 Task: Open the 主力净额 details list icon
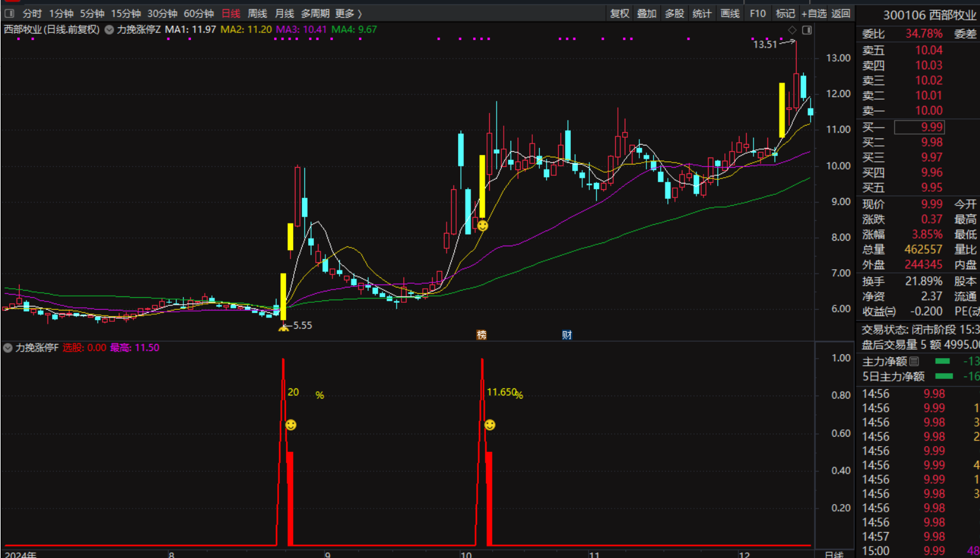click(914, 361)
